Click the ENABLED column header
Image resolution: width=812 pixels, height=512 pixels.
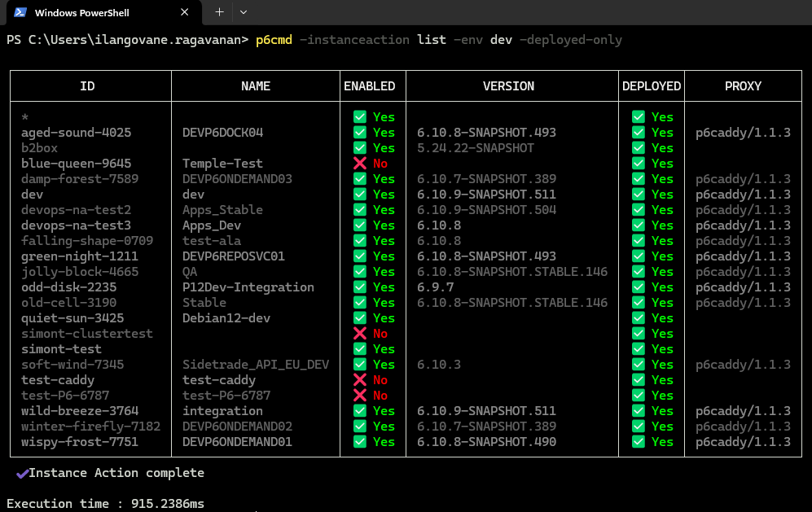point(370,86)
